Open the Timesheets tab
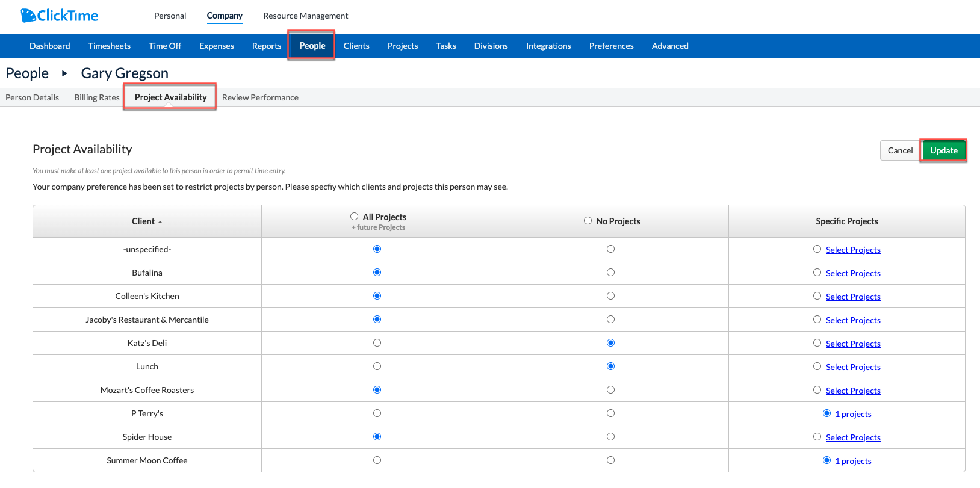The width and height of the screenshot is (980, 488). 110,46
